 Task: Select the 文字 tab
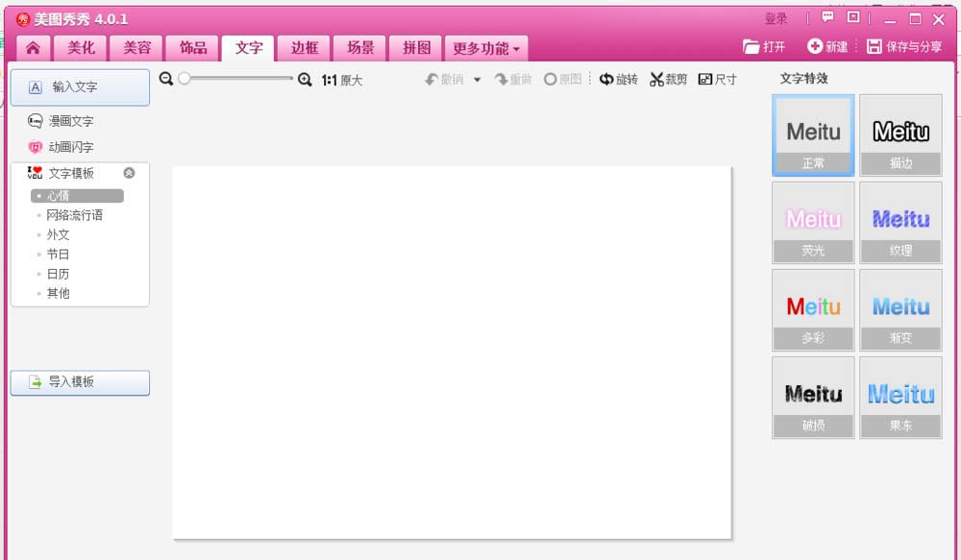tap(248, 48)
